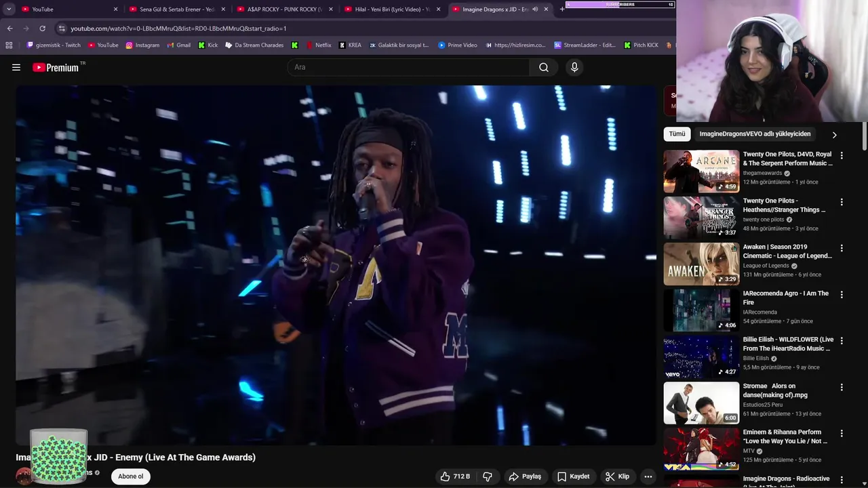
Task: Click the youtube.com address bar URL
Action: click(x=178, y=28)
